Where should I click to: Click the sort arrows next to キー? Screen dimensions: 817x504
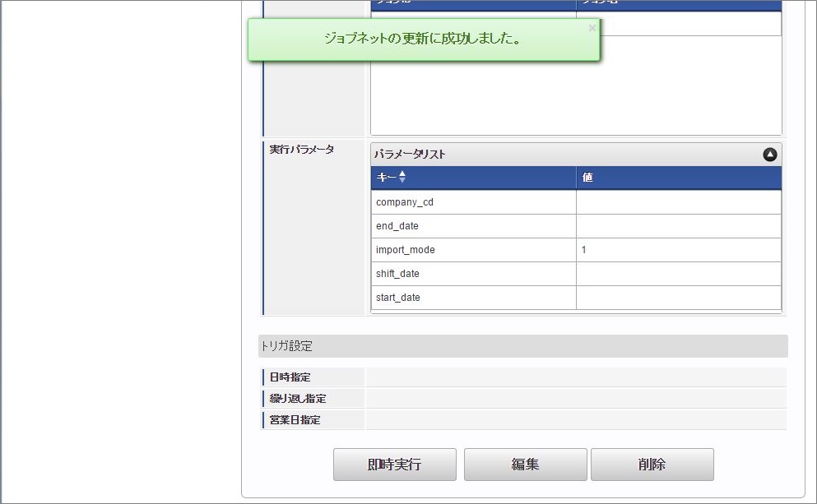coord(402,178)
